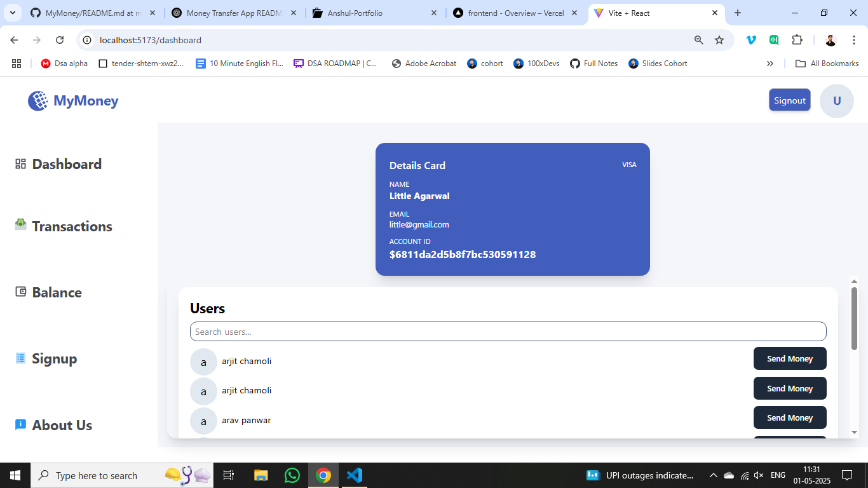Click the Signout button
The image size is (868, 488).
coord(789,100)
